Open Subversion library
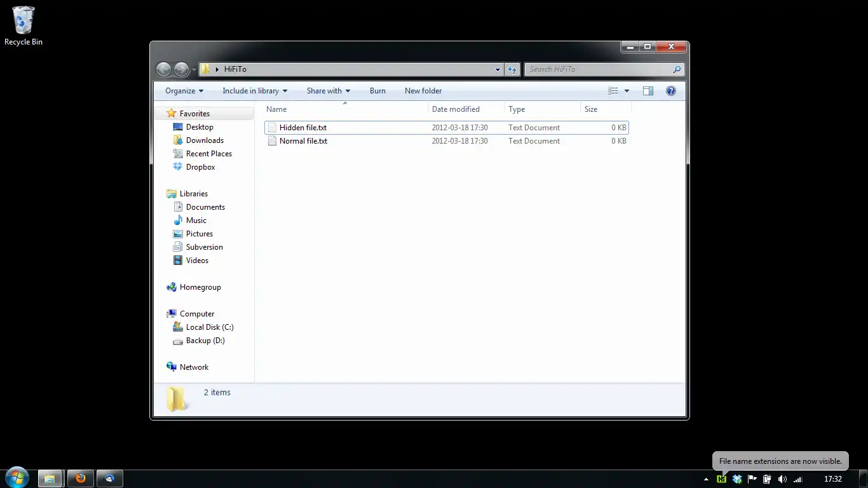Viewport: 868px width, 488px height. pyautogui.click(x=204, y=247)
